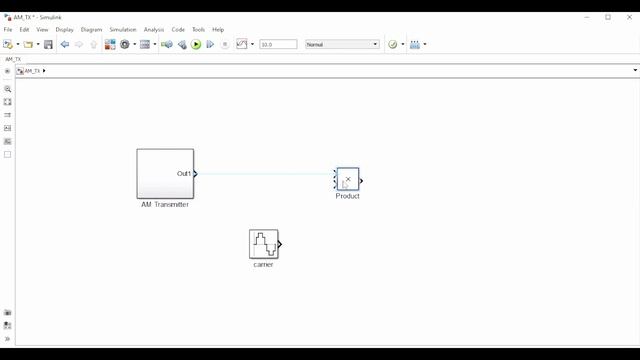This screenshot has width=640, height=360.
Task: Click the carrier block output port
Action: point(280,244)
